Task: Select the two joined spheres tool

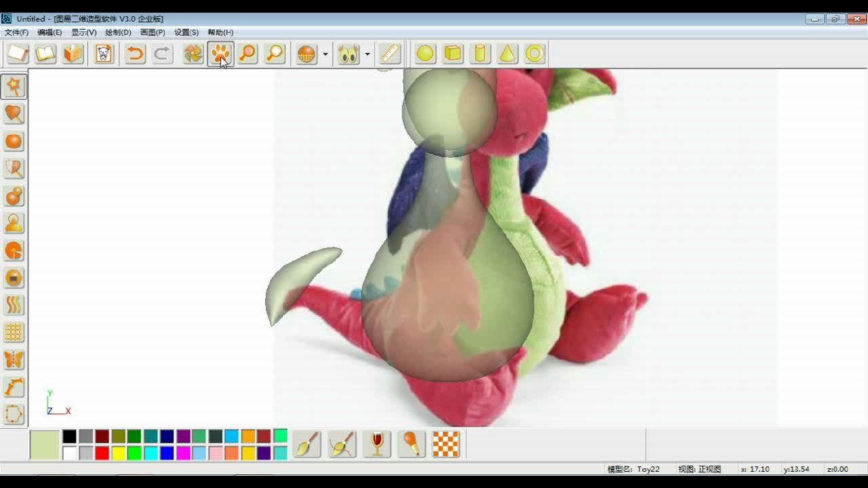Action: click(14, 196)
